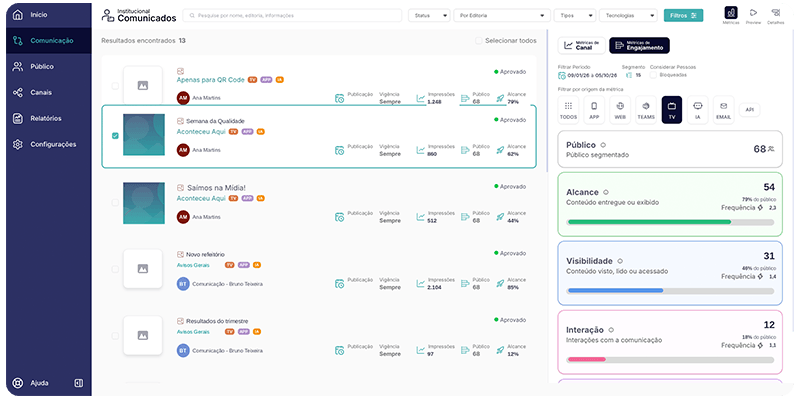Click Visibilidade info icon

(x=620, y=261)
